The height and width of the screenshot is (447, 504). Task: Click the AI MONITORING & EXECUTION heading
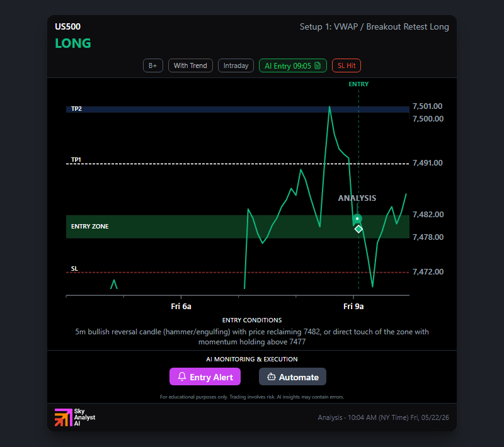[x=252, y=359]
